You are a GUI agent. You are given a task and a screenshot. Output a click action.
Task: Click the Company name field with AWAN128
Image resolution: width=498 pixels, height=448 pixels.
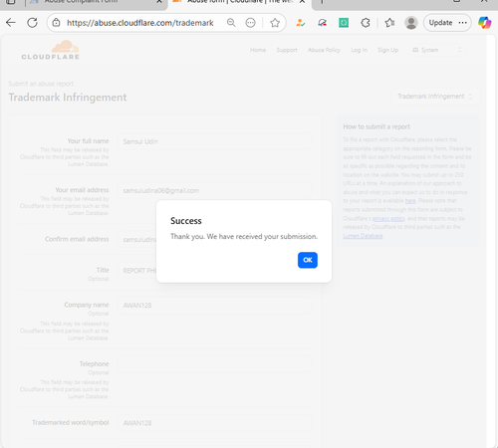[214, 306]
